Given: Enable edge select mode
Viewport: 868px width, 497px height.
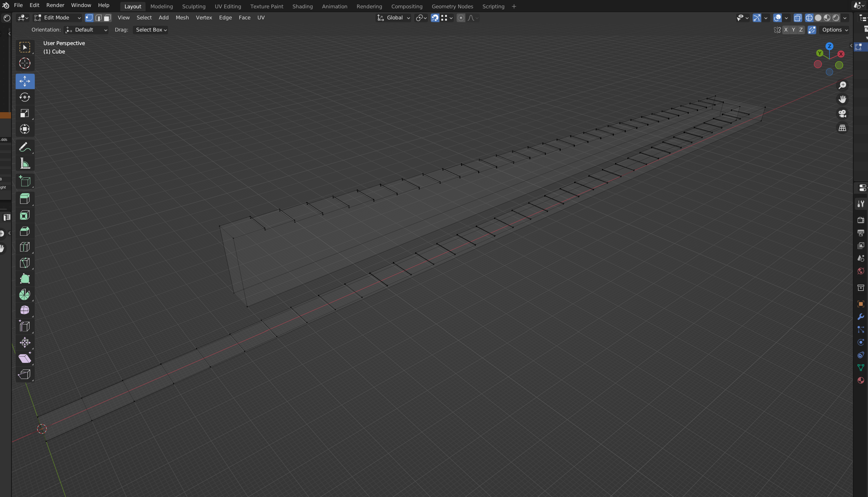Looking at the screenshot, I should click(x=99, y=18).
